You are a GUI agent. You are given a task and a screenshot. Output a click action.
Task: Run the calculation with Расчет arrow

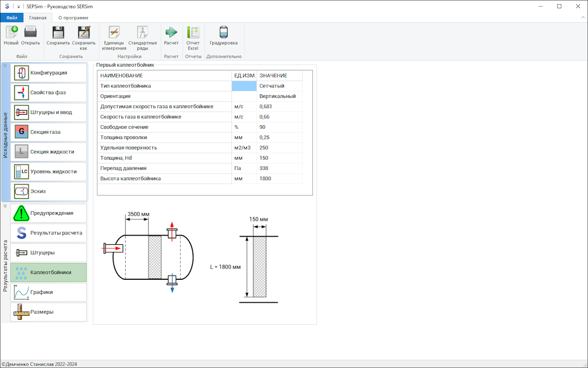point(171,33)
